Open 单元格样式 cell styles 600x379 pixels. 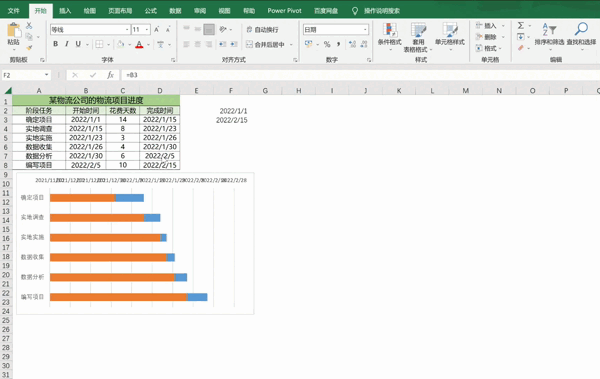[x=450, y=38]
